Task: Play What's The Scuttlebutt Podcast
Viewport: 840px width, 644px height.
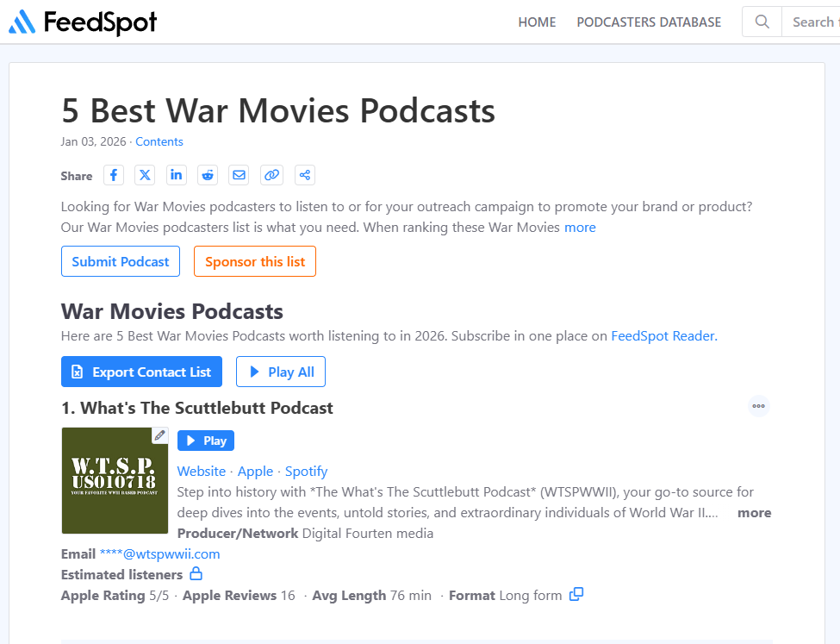Action: tap(206, 441)
